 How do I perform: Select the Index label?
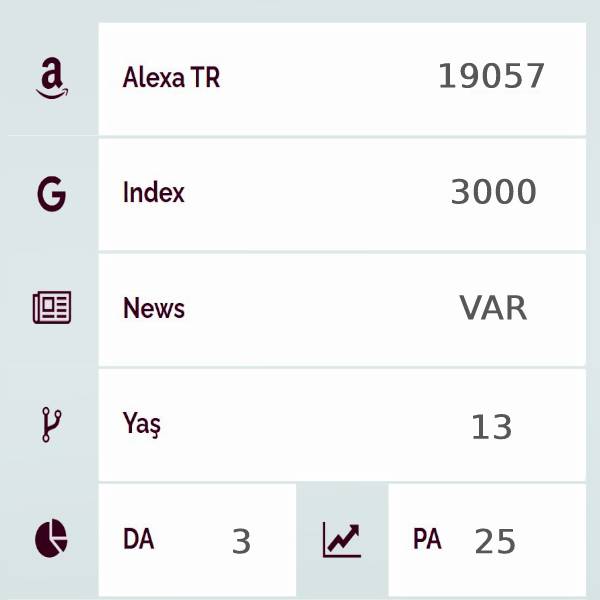point(153,192)
